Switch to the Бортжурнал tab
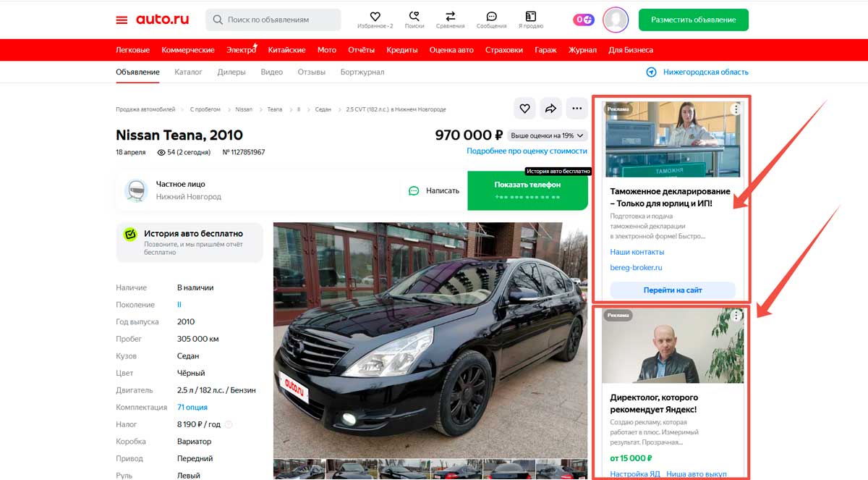Screen dimensions: 868x480 point(362,72)
